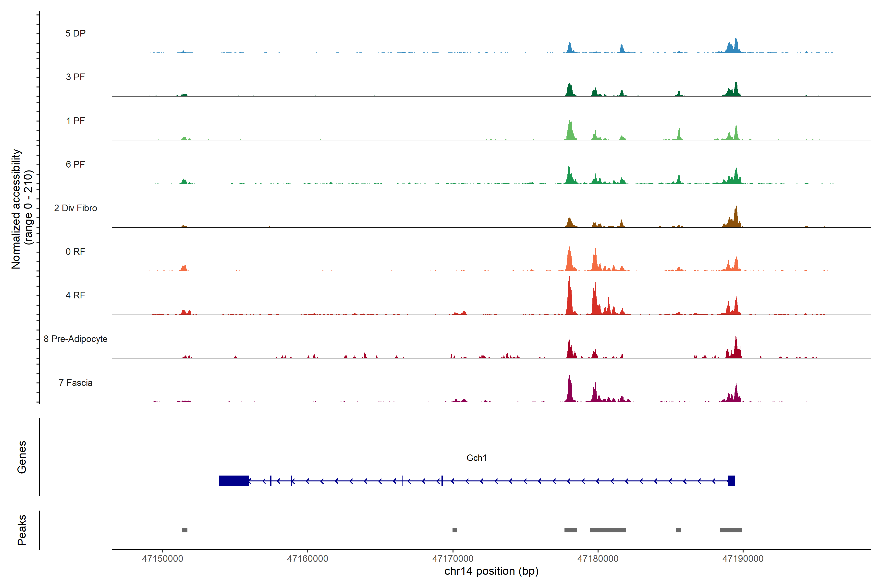Click the 47180000 axis tick label
The image size is (882, 588).
598,559
